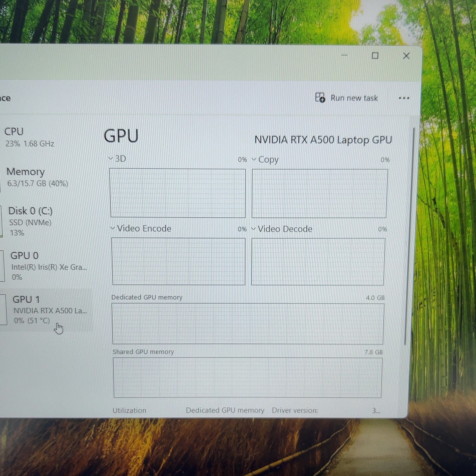Click the Dedicated GPU memory graph
The image size is (476, 476).
tap(248, 324)
